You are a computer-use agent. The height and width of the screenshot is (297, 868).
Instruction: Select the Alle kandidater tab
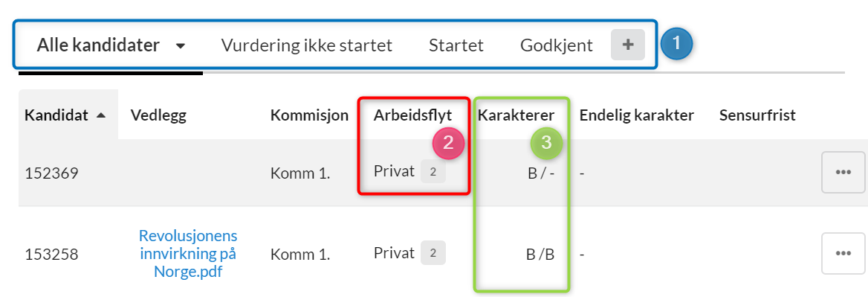point(98,45)
